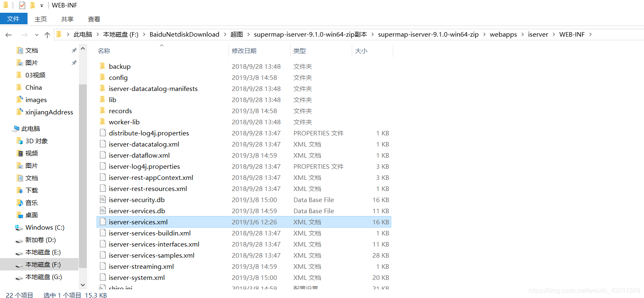Click BaiduNetdiskDownload breadcrumb segment
Viewport: 644px width, 298px height.
[x=185, y=35]
